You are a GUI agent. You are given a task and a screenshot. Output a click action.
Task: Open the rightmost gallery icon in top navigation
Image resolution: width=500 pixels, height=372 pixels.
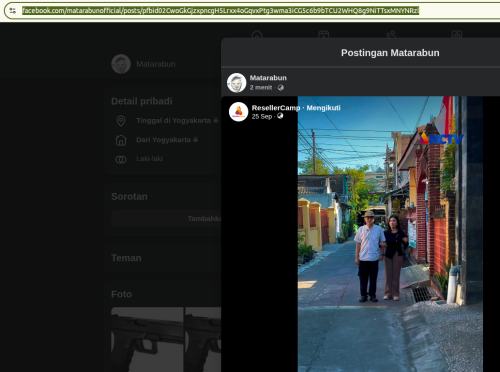tap(457, 34)
